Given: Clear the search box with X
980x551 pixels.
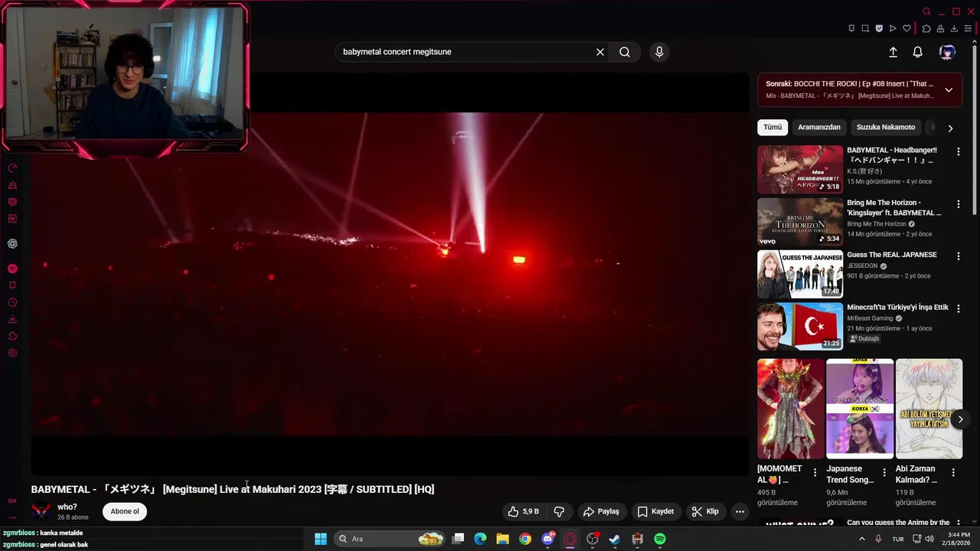Looking at the screenshot, I should point(600,52).
